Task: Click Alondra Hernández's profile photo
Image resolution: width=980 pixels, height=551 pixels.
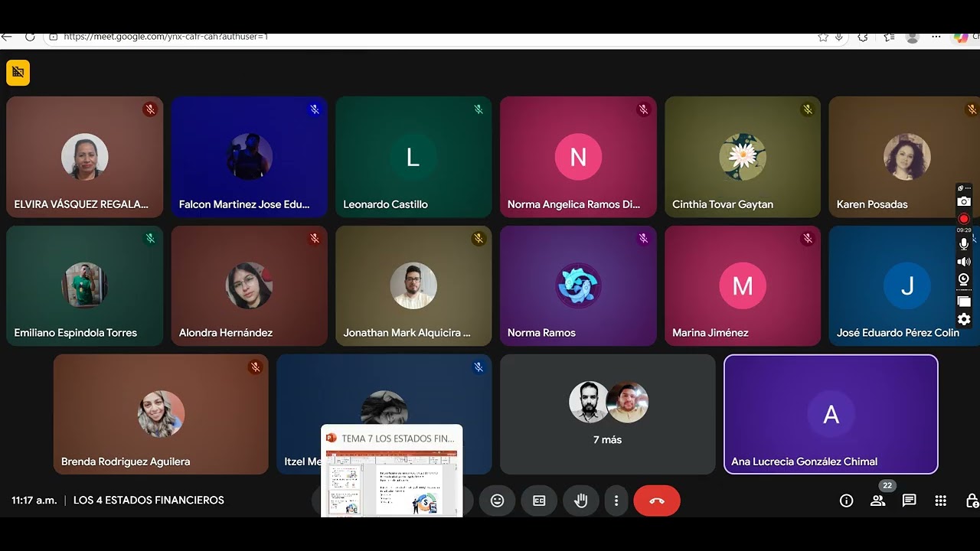Action: (249, 285)
